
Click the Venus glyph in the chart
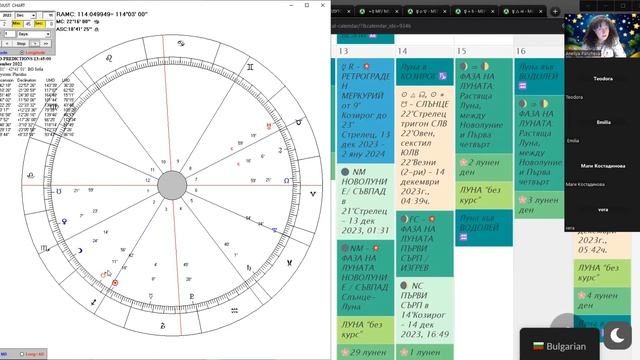pyautogui.click(x=64, y=222)
